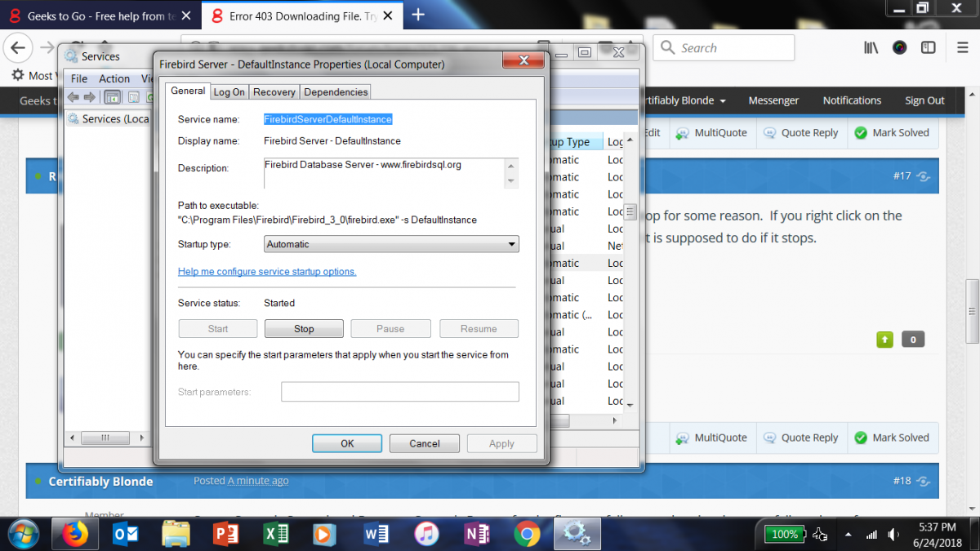Dismiss the properties dialog with Cancel
Image resolution: width=980 pixels, height=551 pixels.
(x=425, y=443)
